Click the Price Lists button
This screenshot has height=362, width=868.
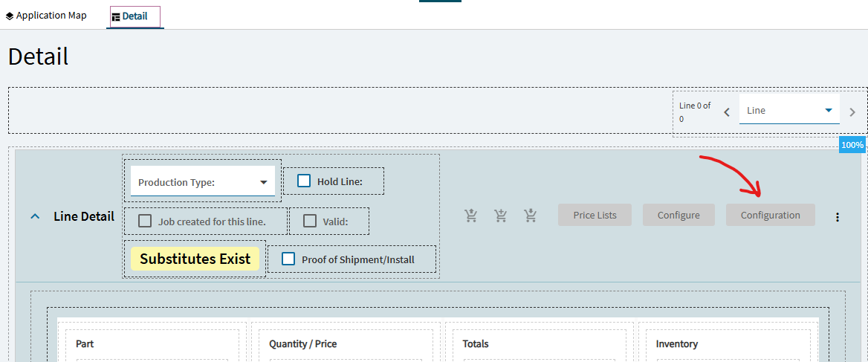595,215
